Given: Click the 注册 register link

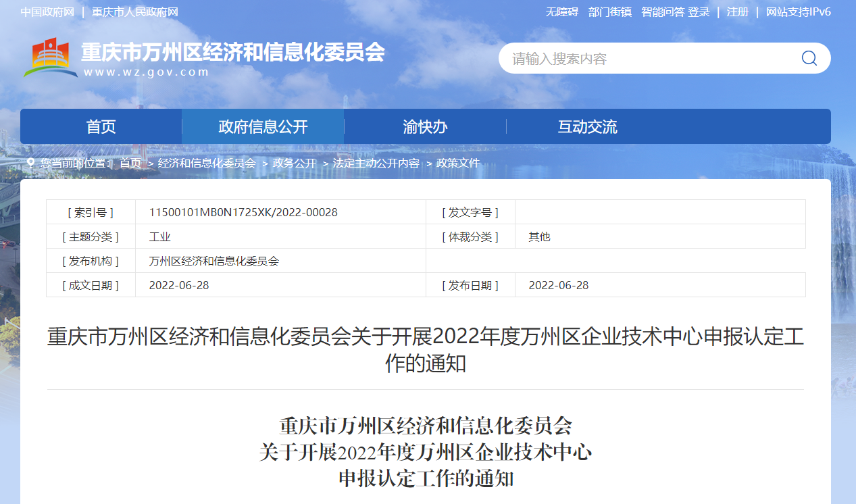Looking at the screenshot, I should (737, 12).
